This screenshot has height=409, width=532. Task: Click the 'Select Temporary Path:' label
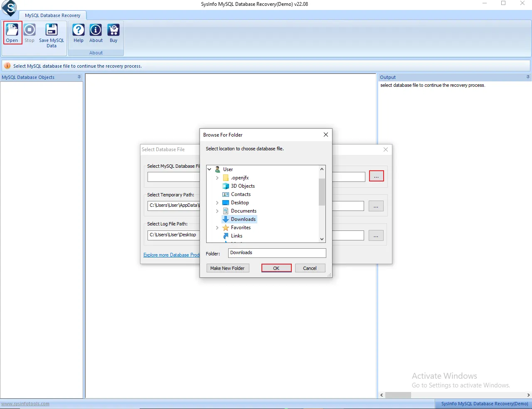(170, 195)
